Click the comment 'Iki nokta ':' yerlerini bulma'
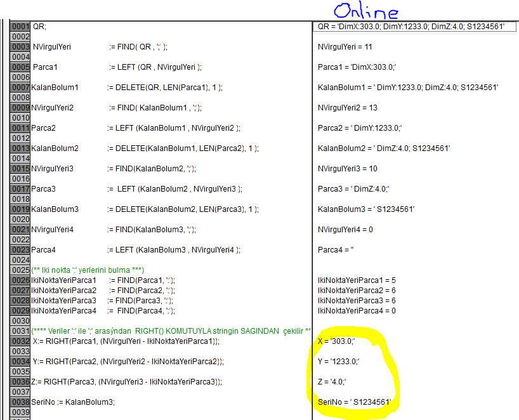The width and height of the screenshot is (519, 420). (88, 270)
